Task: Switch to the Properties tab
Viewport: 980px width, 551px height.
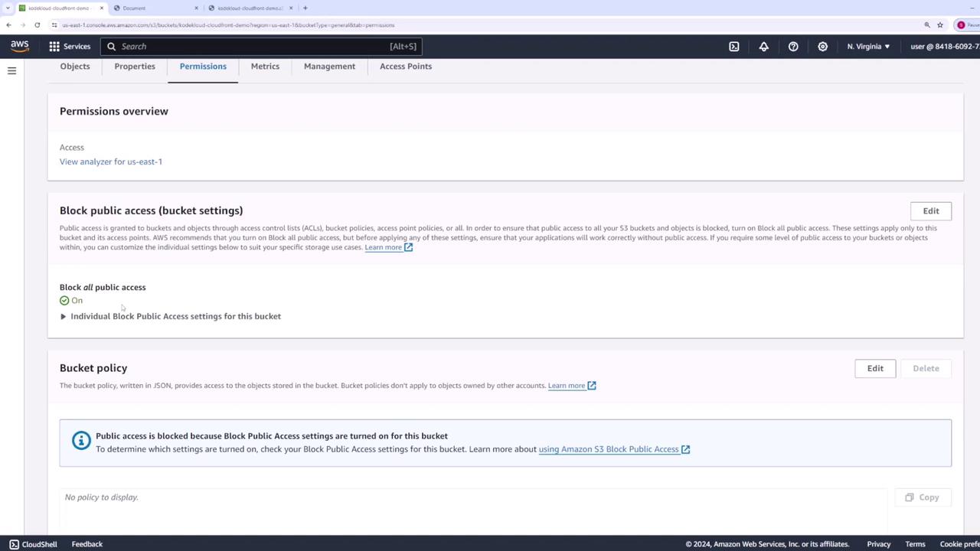Action: pos(135,67)
